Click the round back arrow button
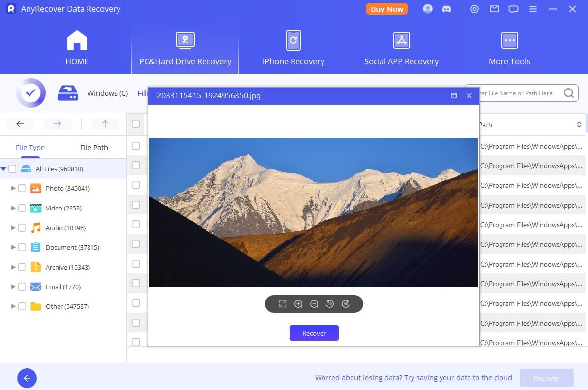This screenshot has height=390, width=588. tap(27, 378)
